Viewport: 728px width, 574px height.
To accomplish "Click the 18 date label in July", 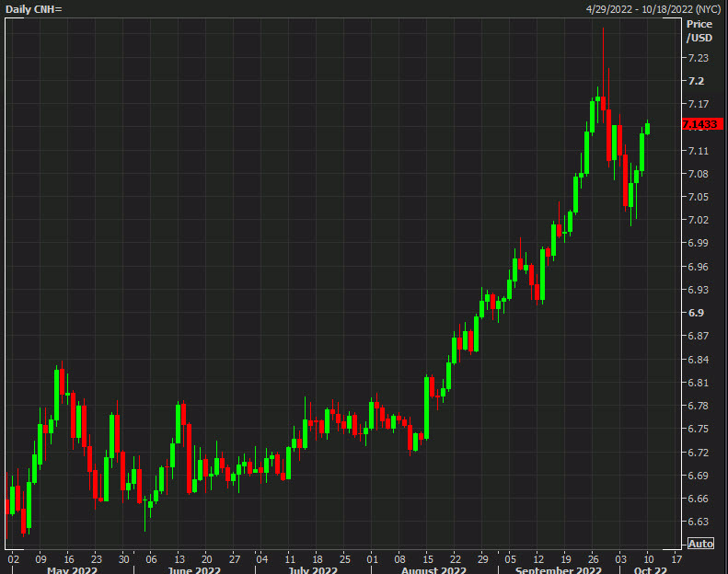I will coord(318,559).
